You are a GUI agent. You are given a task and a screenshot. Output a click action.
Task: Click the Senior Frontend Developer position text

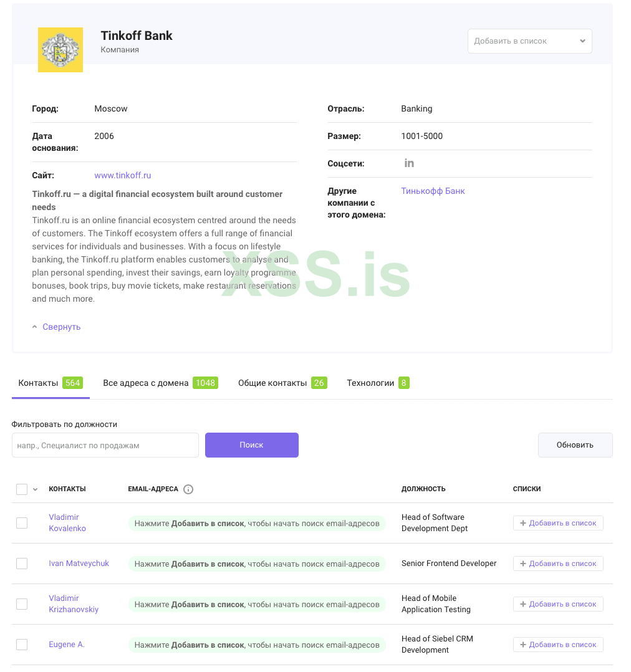(x=449, y=564)
